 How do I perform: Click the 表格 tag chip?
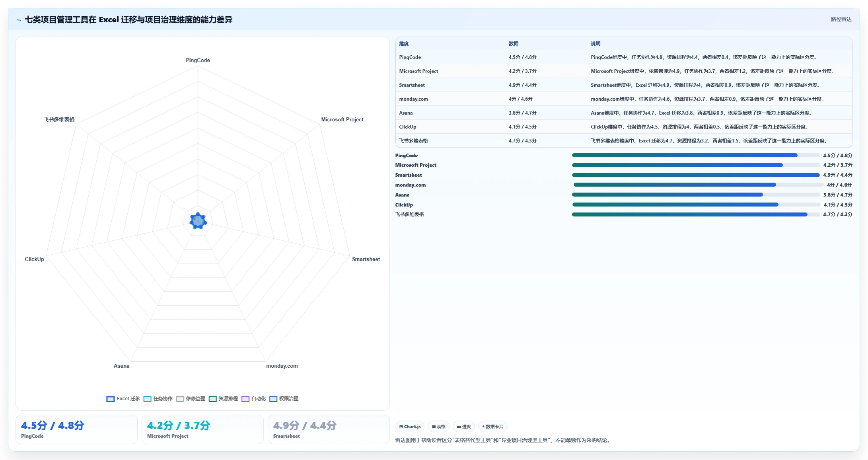click(x=438, y=427)
